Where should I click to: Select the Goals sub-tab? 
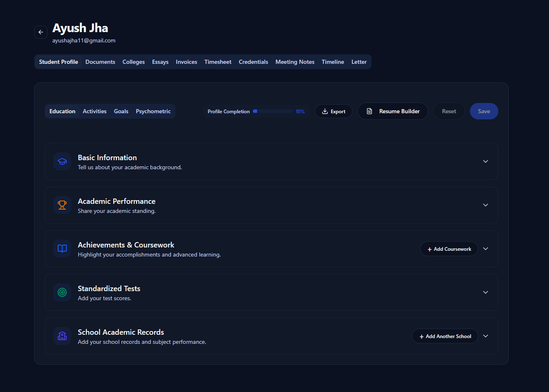click(121, 111)
